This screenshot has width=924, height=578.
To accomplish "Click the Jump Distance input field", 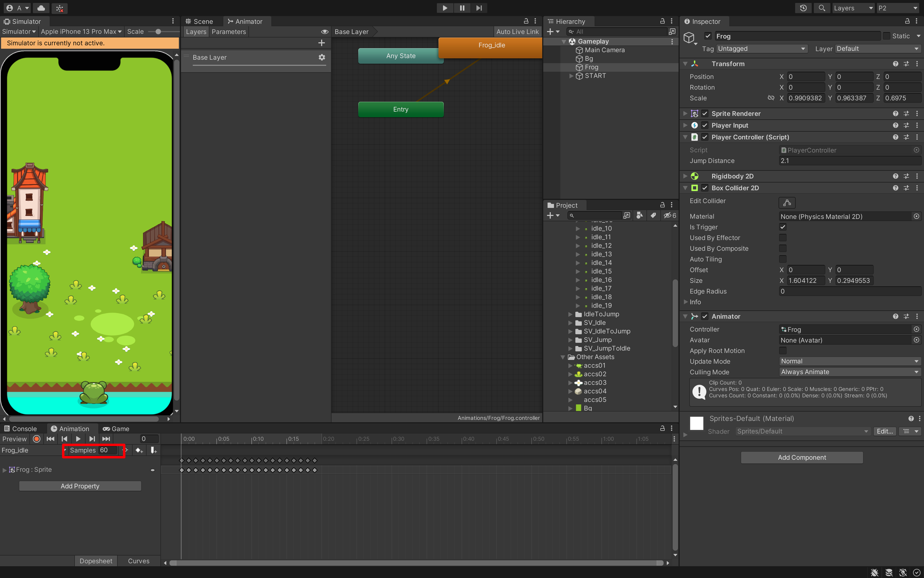I will coord(850,161).
